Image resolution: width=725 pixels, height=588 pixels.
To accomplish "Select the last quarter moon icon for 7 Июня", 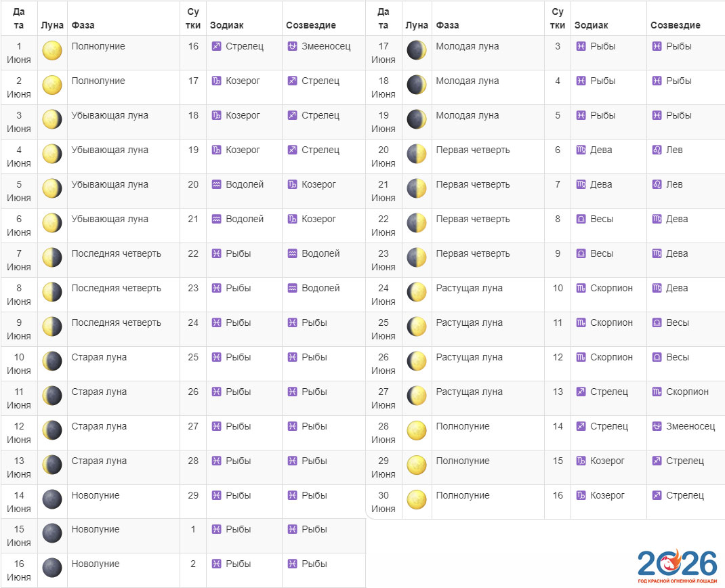I will [52, 257].
